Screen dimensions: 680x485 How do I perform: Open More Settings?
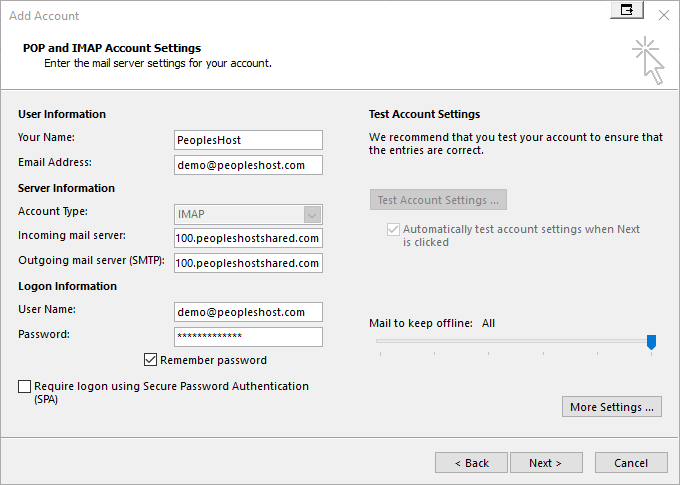[611, 407]
